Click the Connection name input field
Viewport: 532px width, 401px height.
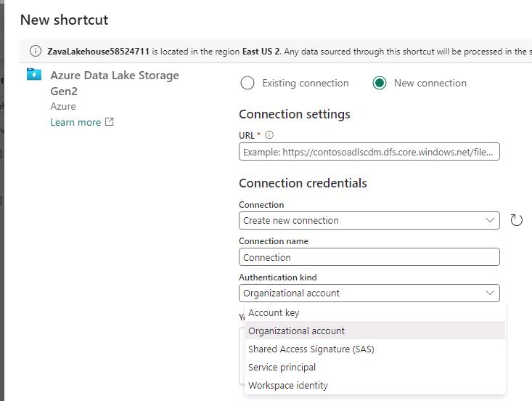tap(369, 257)
